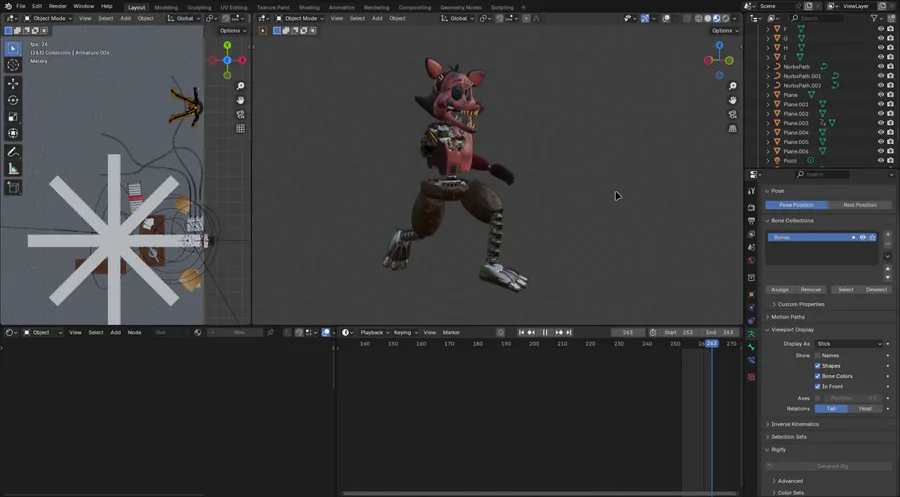Click the pan hand icon in main viewport
This screenshot has width=900, height=497.
tap(732, 100)
